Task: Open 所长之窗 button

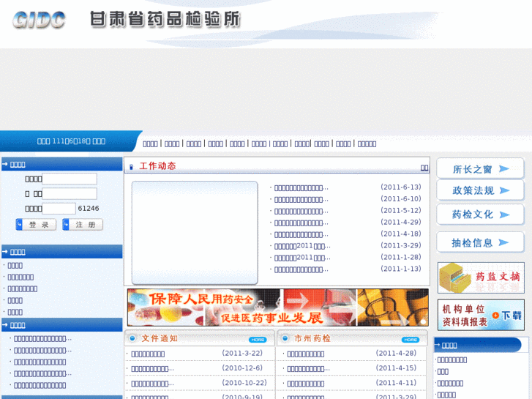Action: [481, 168]
